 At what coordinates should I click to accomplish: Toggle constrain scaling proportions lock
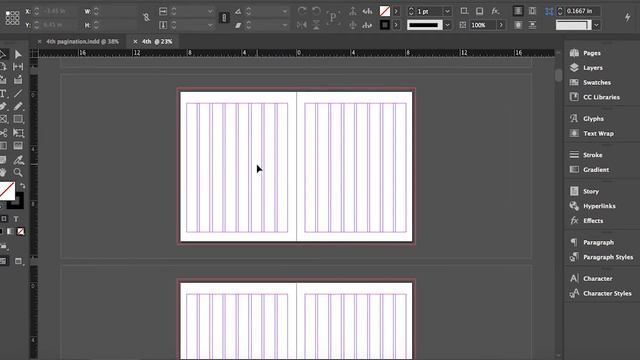coord(224,18)
